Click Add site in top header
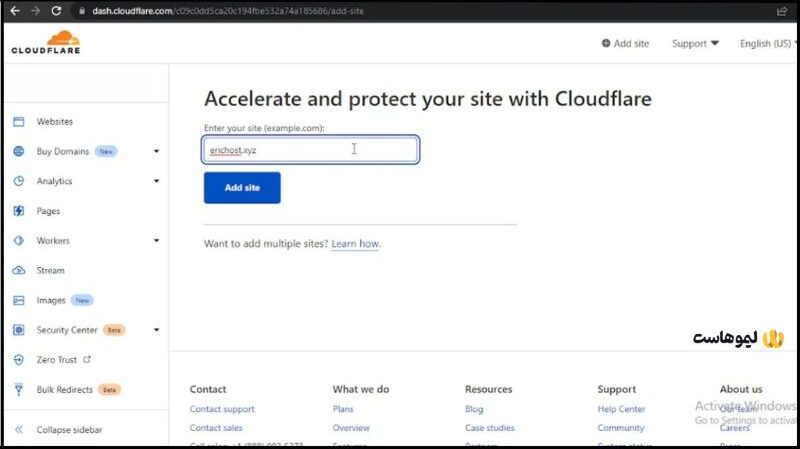Screen dimensions: 800x449 point(626,43)
